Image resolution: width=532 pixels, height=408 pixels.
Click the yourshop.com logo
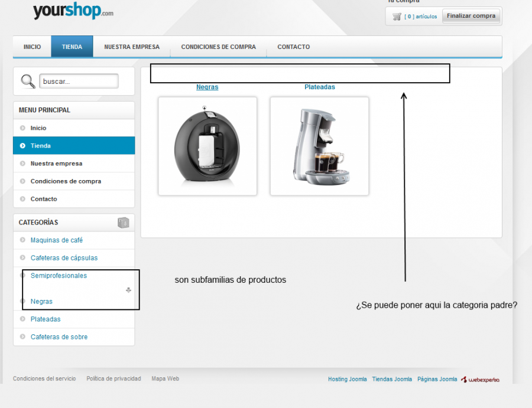coord(73,11)
